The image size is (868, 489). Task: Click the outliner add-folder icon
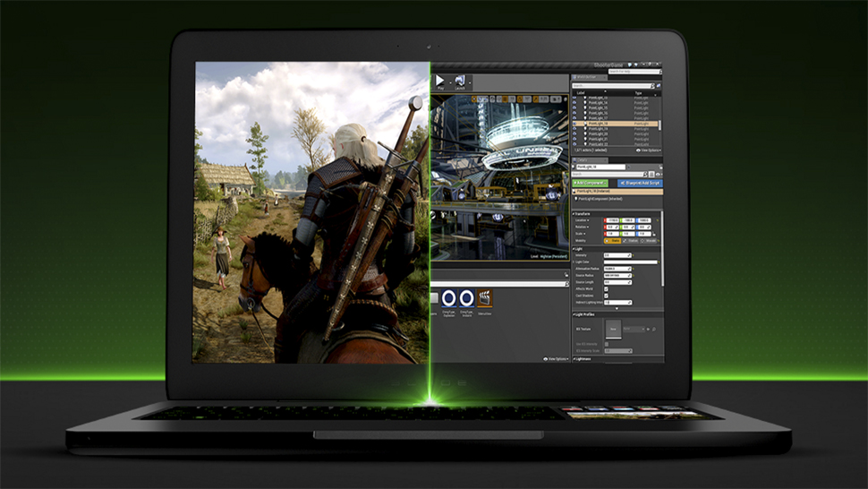(x=659, y=86)
